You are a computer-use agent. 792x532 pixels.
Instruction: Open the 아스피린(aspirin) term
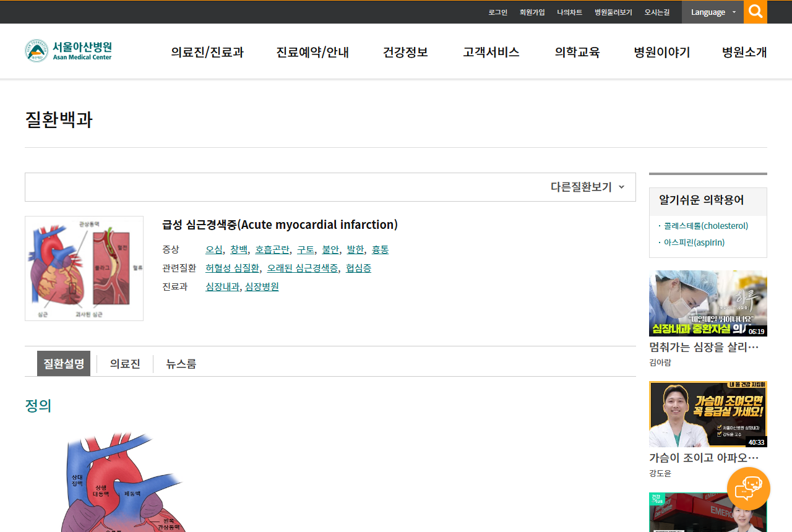[694, 242]
